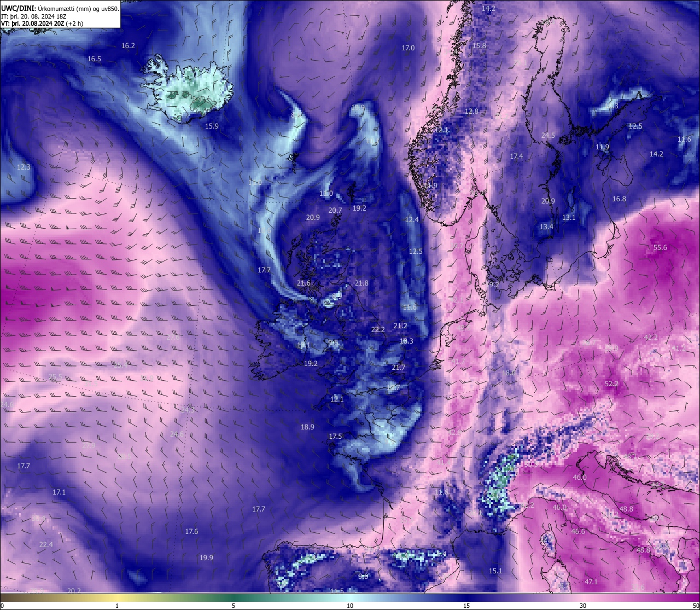Click the 17.1 value in the southwest Atlantic
This screenshot has height=610, width=700.
(59, 492)
